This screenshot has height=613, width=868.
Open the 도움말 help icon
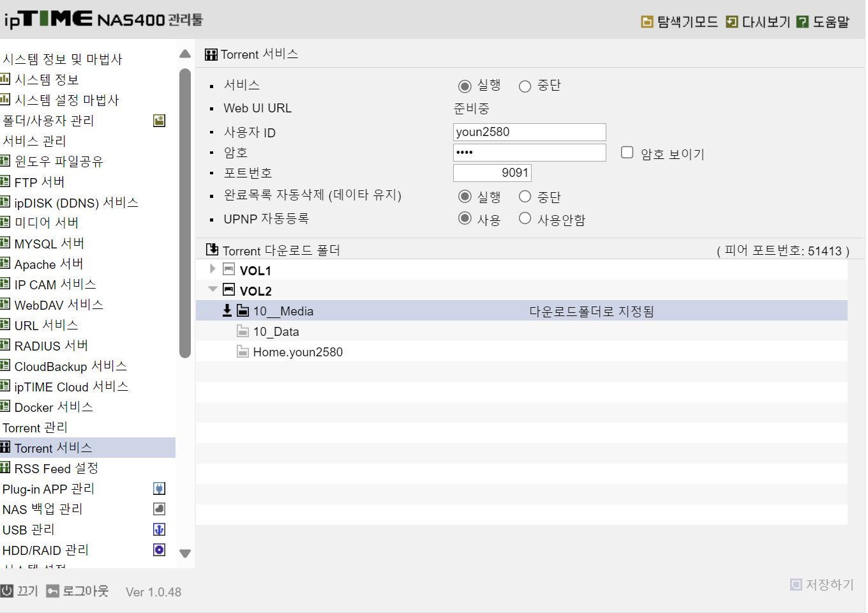tap(803, 22)
